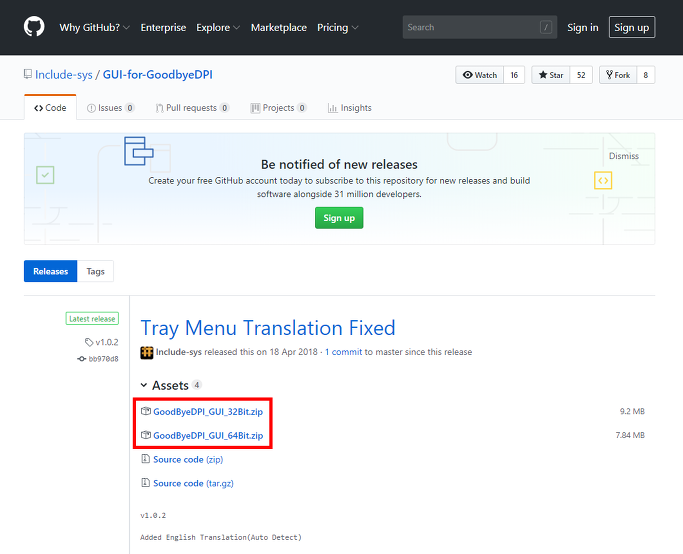Expand the Why GitHub? menu
683x554 pixels.
tap(95, 27)
